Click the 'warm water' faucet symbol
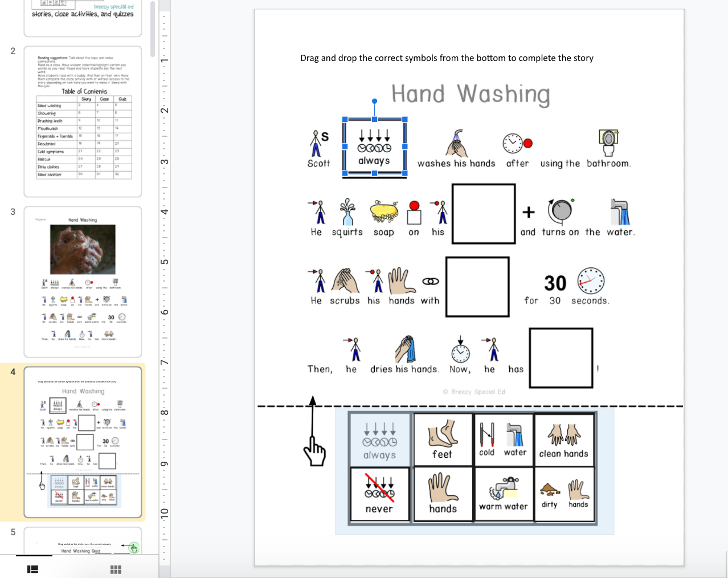Viewport: 728px width, 578px height. [x=504, y=494]
